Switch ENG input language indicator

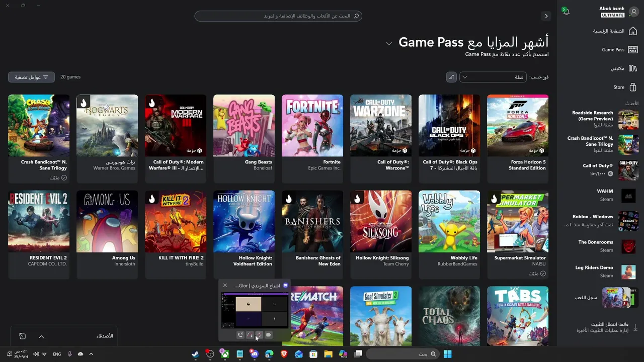pos(57,354)
